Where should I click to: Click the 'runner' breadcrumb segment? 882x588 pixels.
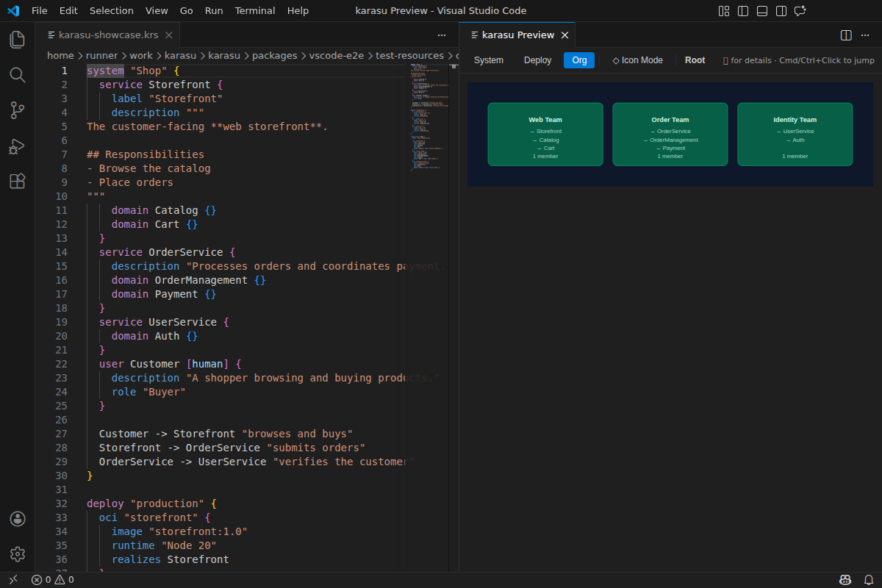pyautogui.click(x=101, y=55)
